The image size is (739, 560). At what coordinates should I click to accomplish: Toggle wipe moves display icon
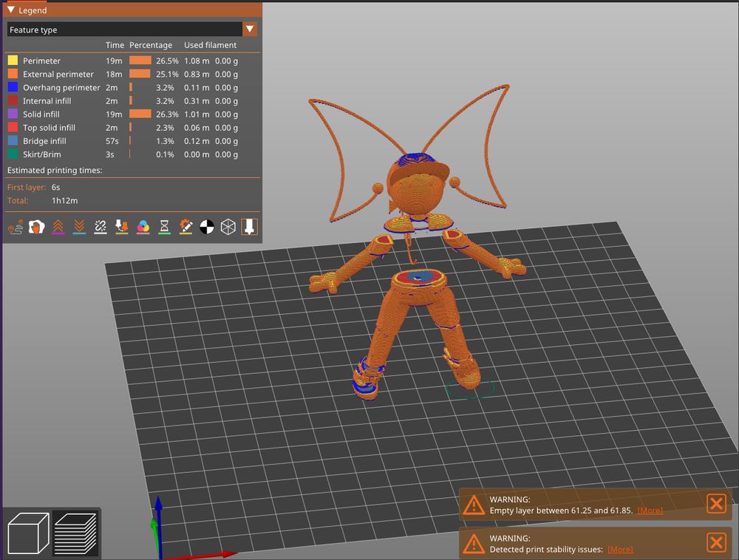[36, 227]
